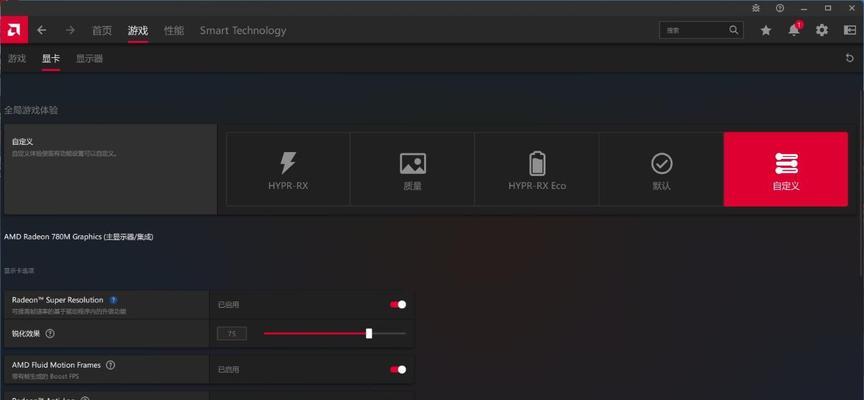Toggle Radeon Super Resolution switch
The image size is (864, 400).
point(398,305)
